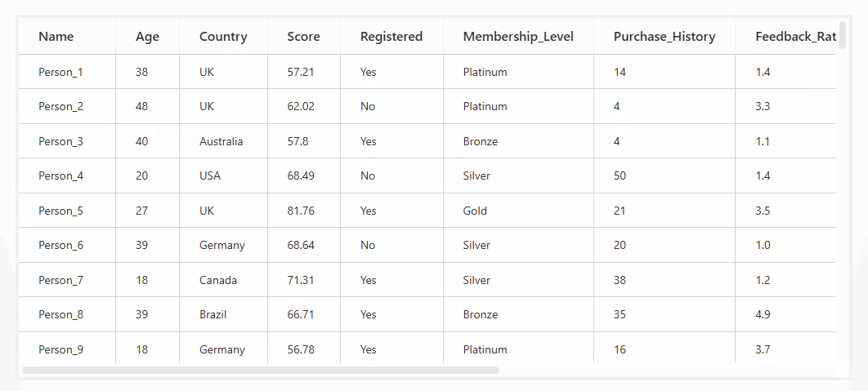Click the horizontal scrollbar thumb
868x391 pixels.
pos(260,370)
